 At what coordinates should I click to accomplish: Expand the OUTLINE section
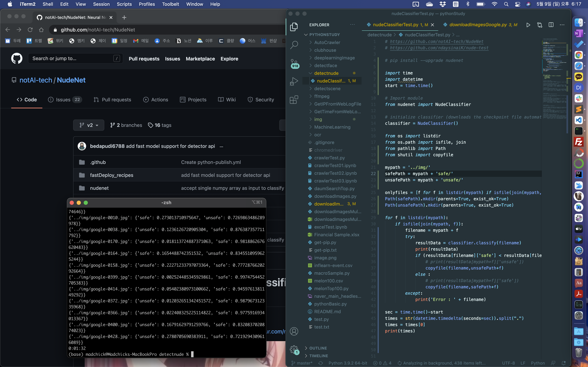click(x=318, y=348)
